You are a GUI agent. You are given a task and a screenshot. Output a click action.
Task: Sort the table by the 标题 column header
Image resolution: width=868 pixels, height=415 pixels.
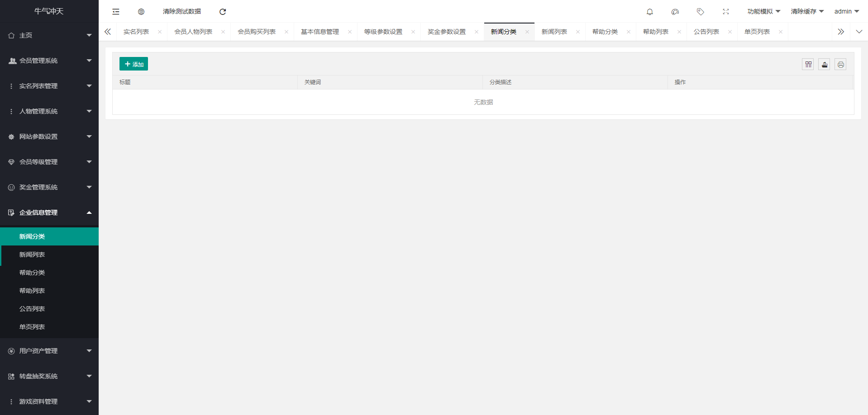(125, 82)
